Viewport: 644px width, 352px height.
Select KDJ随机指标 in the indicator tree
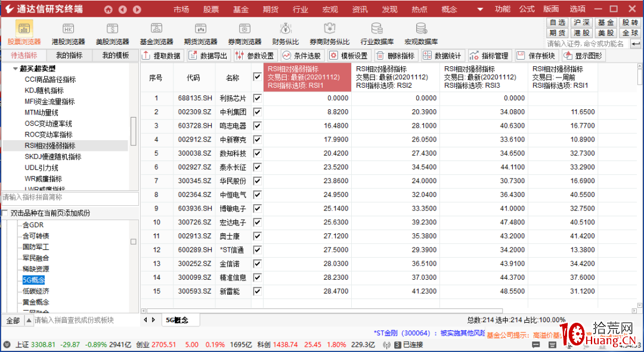(x=44, y=90)
